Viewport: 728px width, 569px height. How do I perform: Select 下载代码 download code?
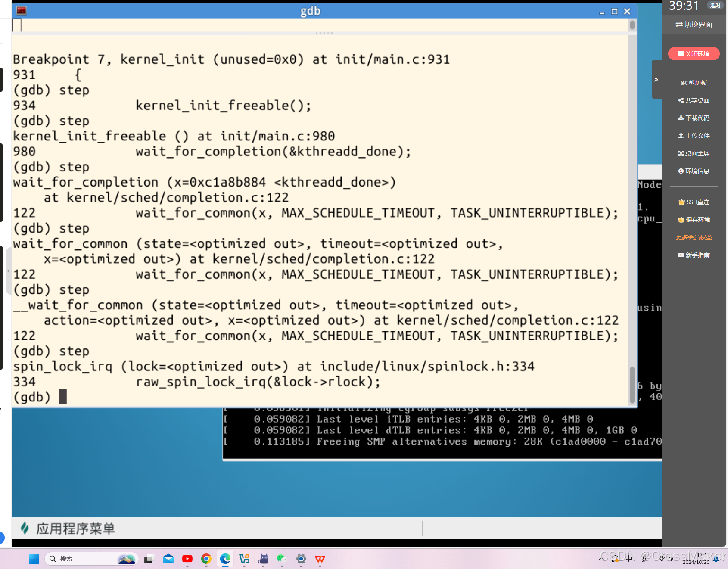pos(694,118)
